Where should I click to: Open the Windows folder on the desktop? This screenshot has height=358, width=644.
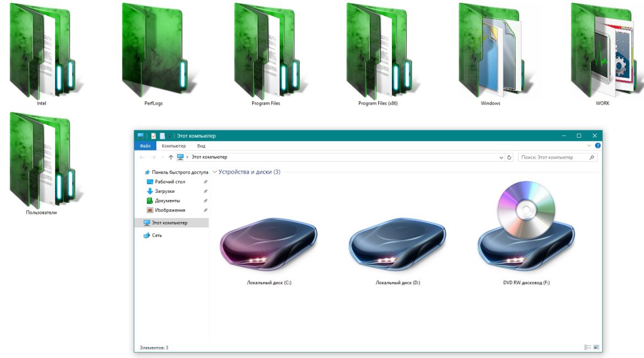pos(489,52)
